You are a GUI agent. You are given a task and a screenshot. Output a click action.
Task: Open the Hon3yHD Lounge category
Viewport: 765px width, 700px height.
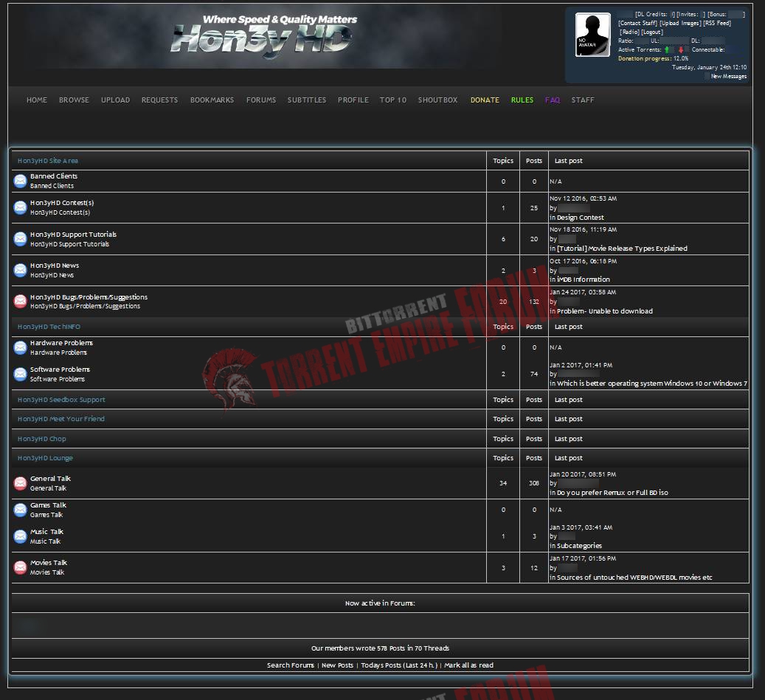pos(46,458)
